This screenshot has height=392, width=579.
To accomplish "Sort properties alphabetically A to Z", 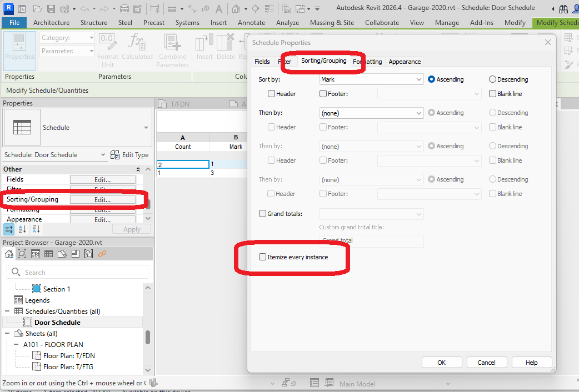I will 22,229.
